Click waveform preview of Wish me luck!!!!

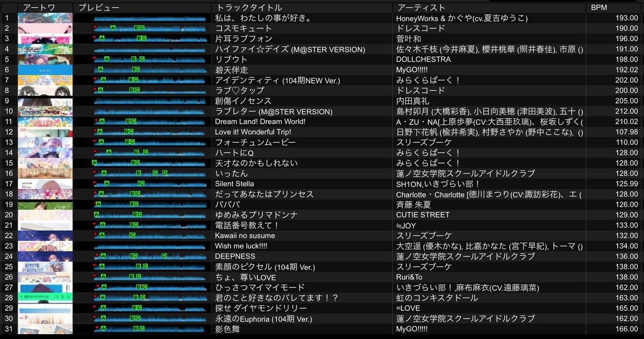tap(150, 246)
